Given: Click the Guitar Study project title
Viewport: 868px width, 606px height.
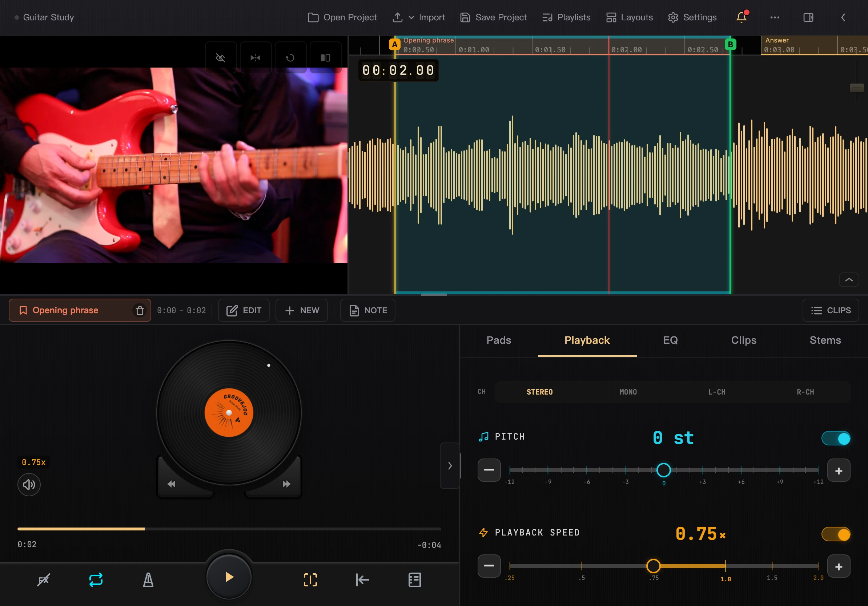Looking at the screenshot, I should click(x=48, y=17).
